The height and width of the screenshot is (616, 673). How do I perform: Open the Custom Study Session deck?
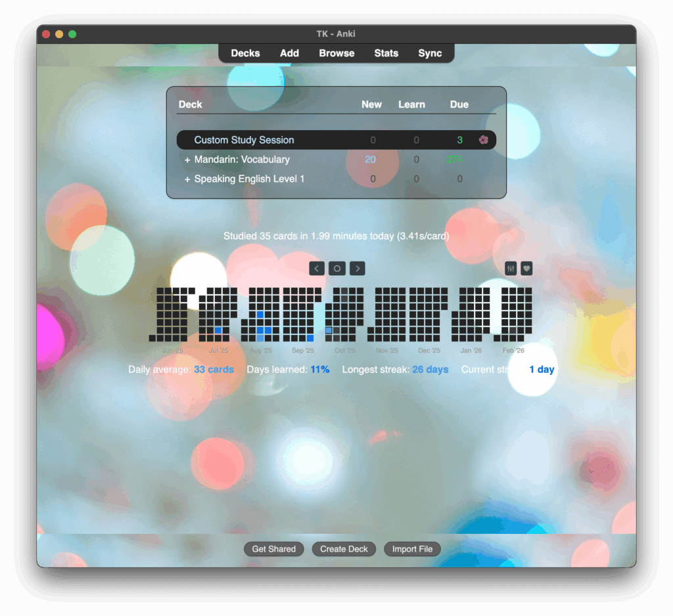coord(244,140)
